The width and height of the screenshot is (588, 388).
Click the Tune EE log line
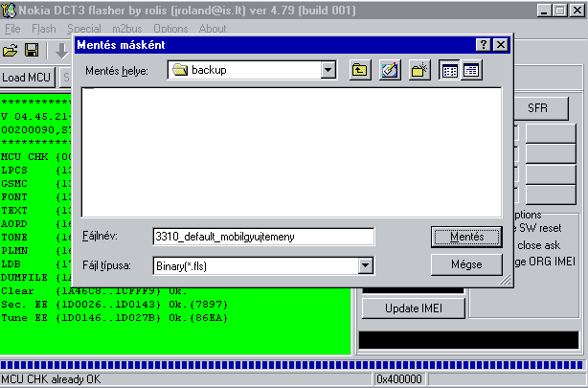pos(114,318)
